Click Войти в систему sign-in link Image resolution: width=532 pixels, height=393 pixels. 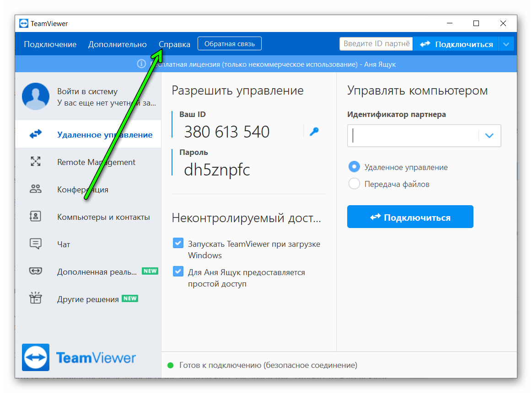(x=87, y=91)
